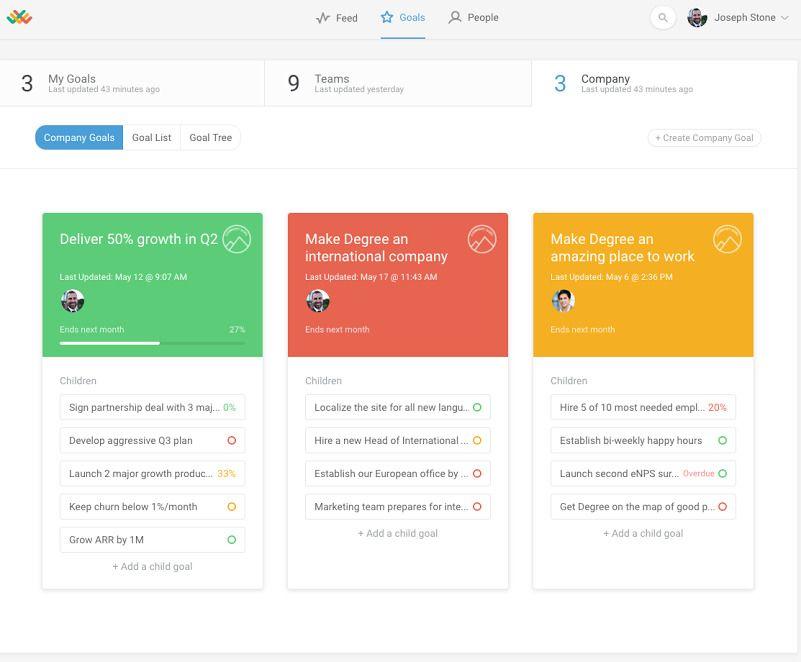Click red status circle for Establish our European office
Screen dimensions: 801x662
(x=477, y=474)
